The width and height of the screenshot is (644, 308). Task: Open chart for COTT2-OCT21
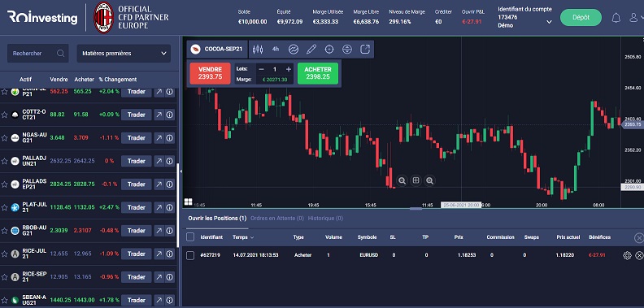coord(159,115)
